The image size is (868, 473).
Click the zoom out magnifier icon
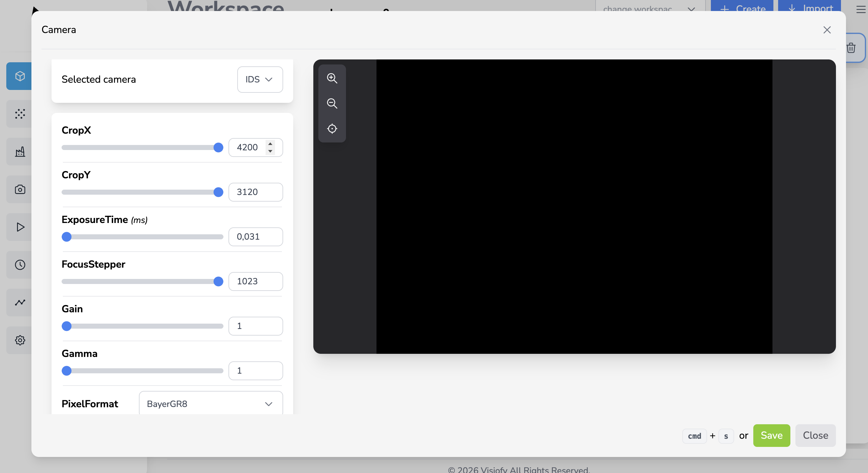pos(332,103)
